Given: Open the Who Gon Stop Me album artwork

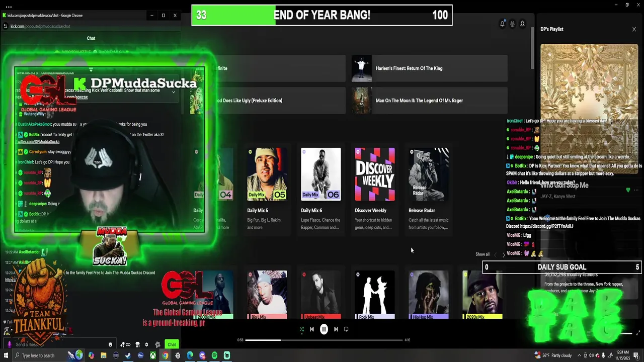Looking at the screenshot, I should [589, 108].
